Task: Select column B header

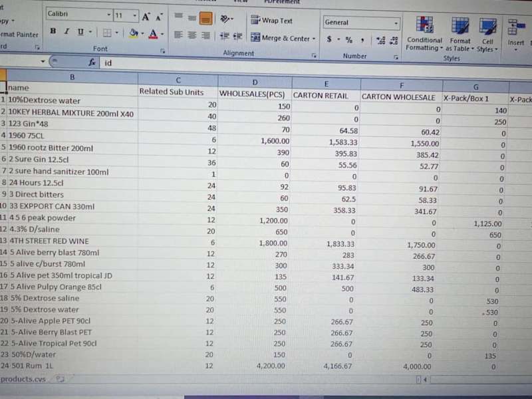Action: click(72, 77)
